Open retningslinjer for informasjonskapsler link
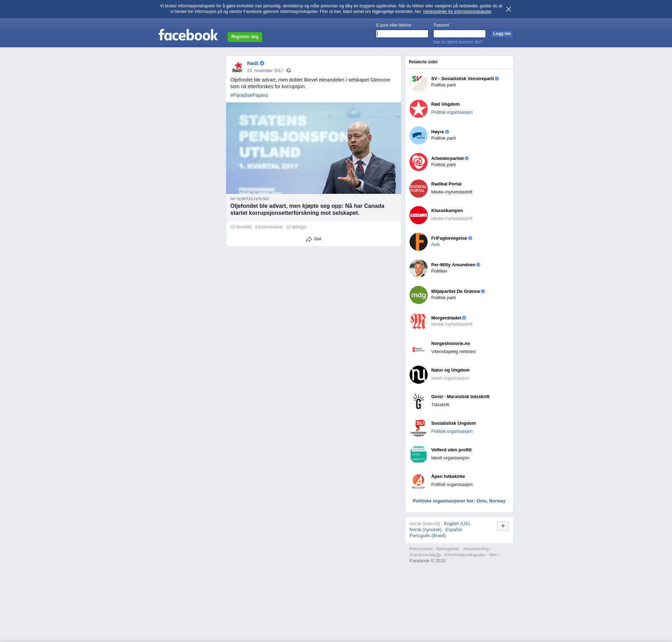672x642 pixels. coord(457,12)
